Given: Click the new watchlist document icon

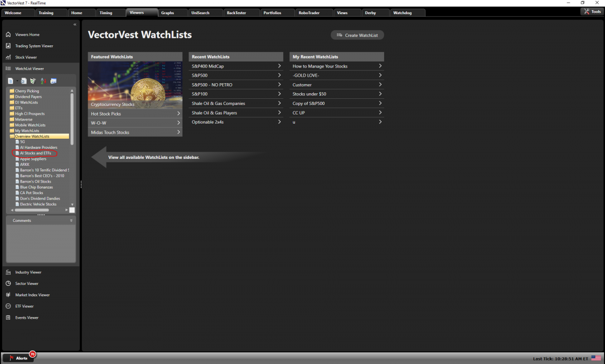Looking at the screenshot, I should 10,81.
